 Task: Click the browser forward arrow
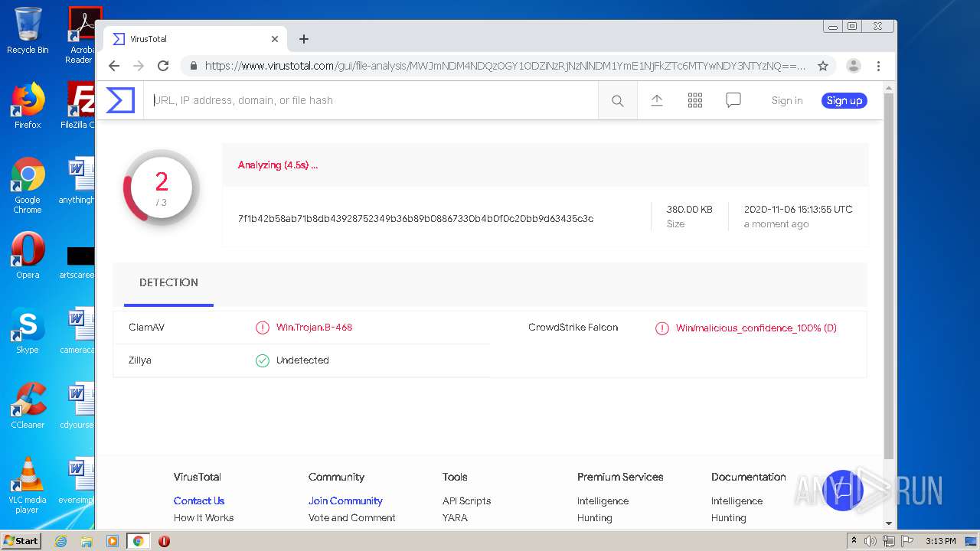coord(139,66)
